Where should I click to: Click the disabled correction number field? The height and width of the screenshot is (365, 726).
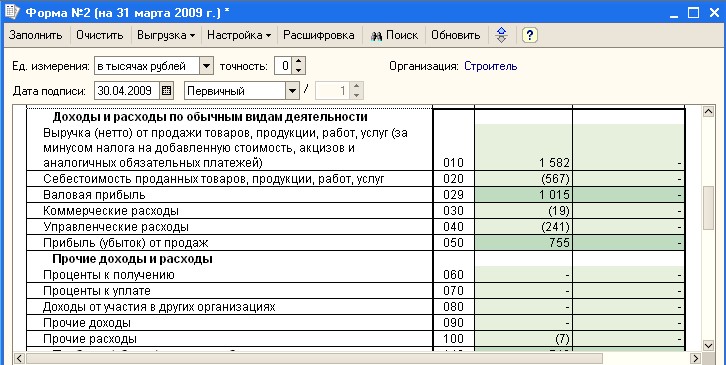(332, 91)
